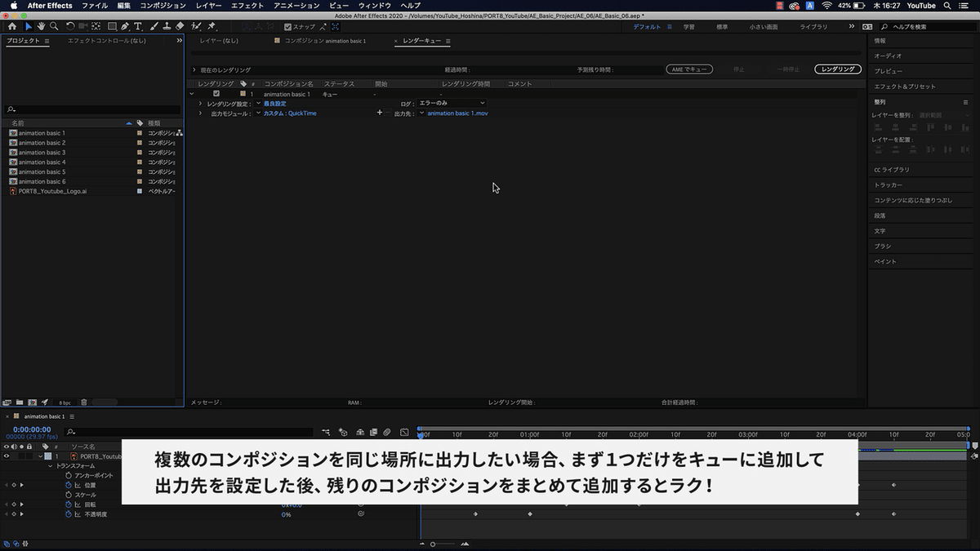Toggle eye visibility of PORT8_Youtube layer
The height and width of the screenshot is (551, 980).
tap(7, 456)
